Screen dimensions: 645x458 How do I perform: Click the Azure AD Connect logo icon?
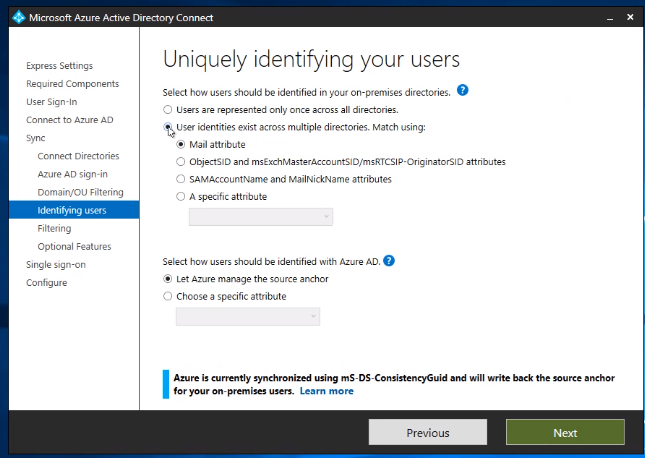(x=19, y=18)
